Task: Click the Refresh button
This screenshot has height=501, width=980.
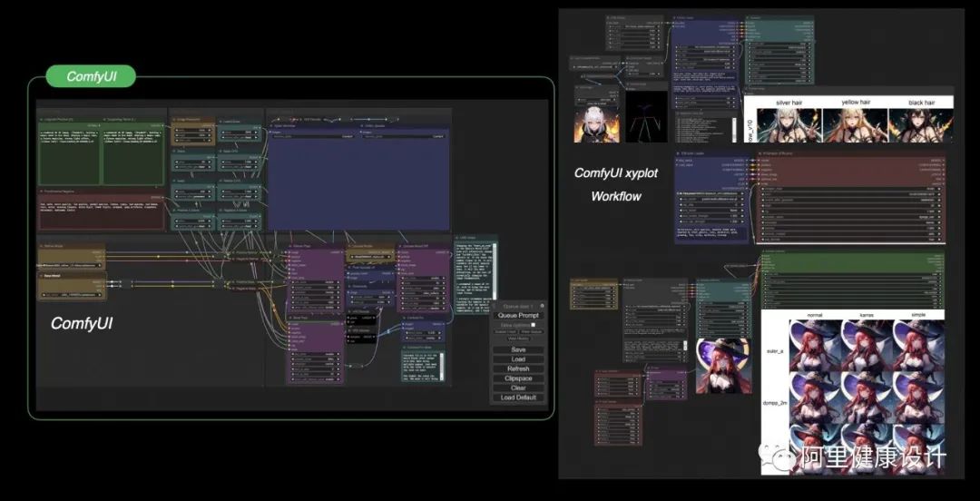Action: [518, 369]
